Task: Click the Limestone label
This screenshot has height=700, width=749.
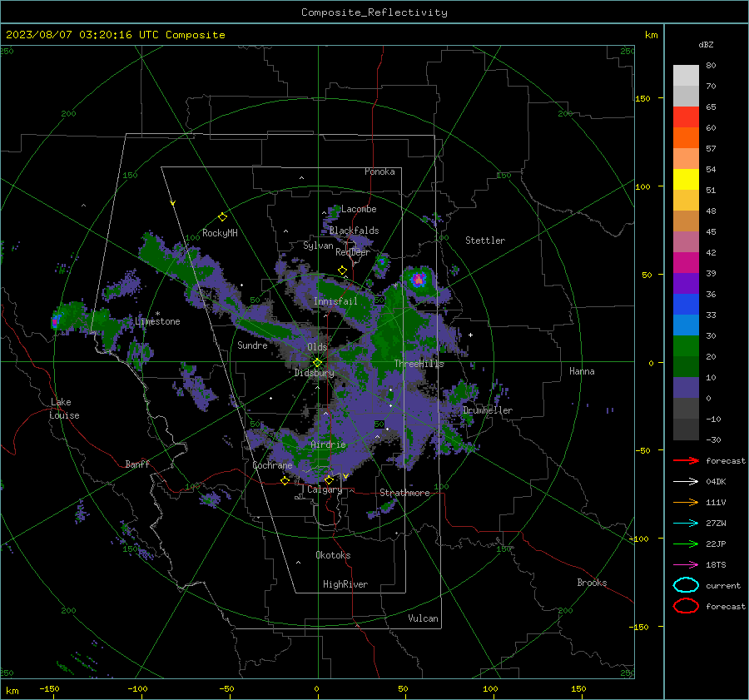Action: pyautogui.click(x=157, y=321)
